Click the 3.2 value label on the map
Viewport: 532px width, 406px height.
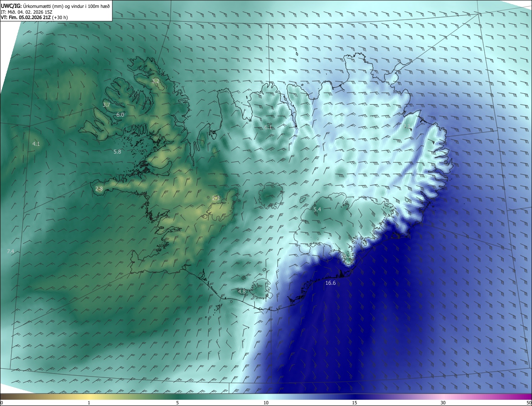coord(155,81)
